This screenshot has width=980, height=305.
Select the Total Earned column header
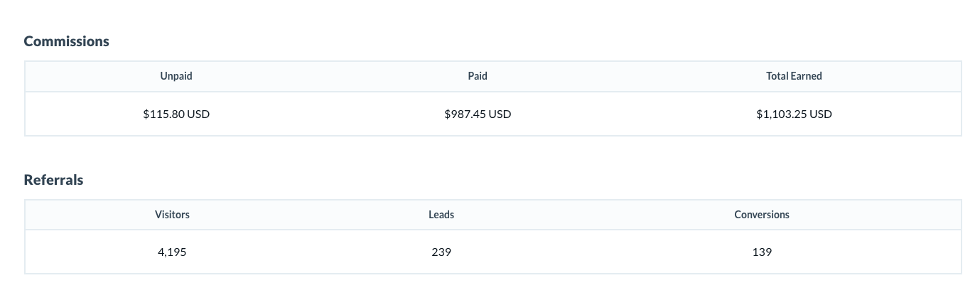tap(794, 76)
